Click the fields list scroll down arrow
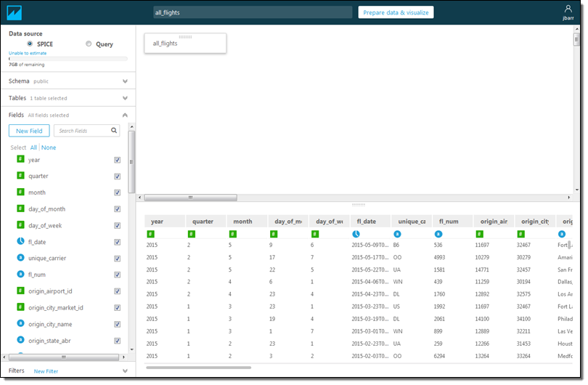The width and height of the screenshot is (588, 385). click(131, 349)
